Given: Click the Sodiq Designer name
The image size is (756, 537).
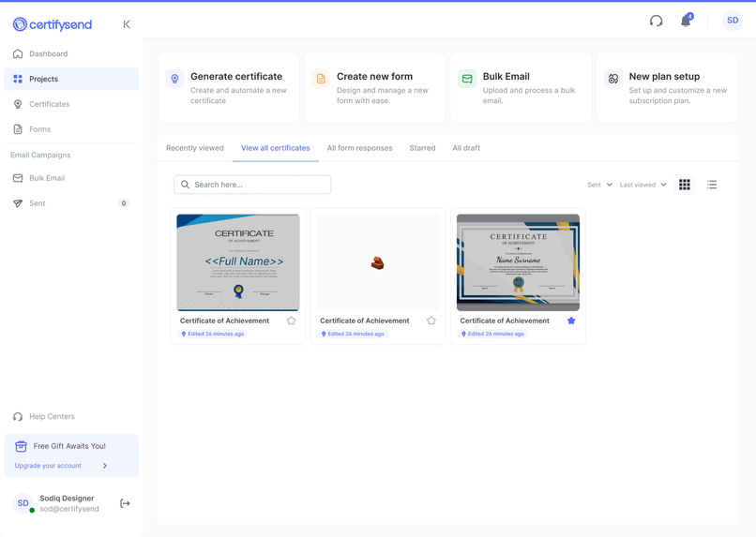Looking at the screenshot, I should [67, 498].
